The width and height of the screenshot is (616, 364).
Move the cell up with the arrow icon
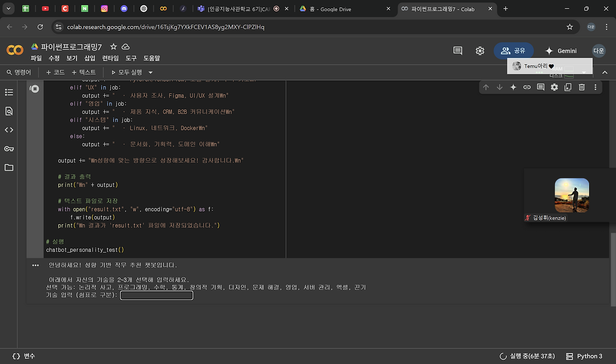486,87
